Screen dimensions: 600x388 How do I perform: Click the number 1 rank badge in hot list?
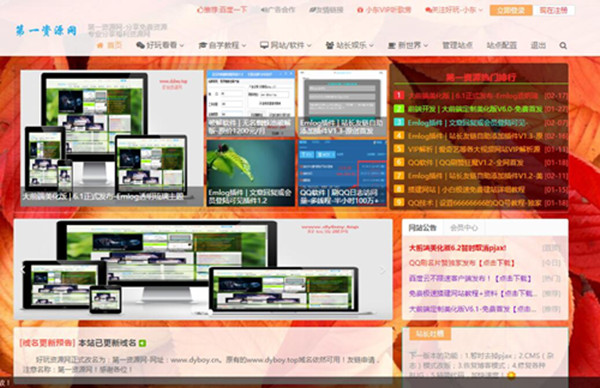coord(399,95)
